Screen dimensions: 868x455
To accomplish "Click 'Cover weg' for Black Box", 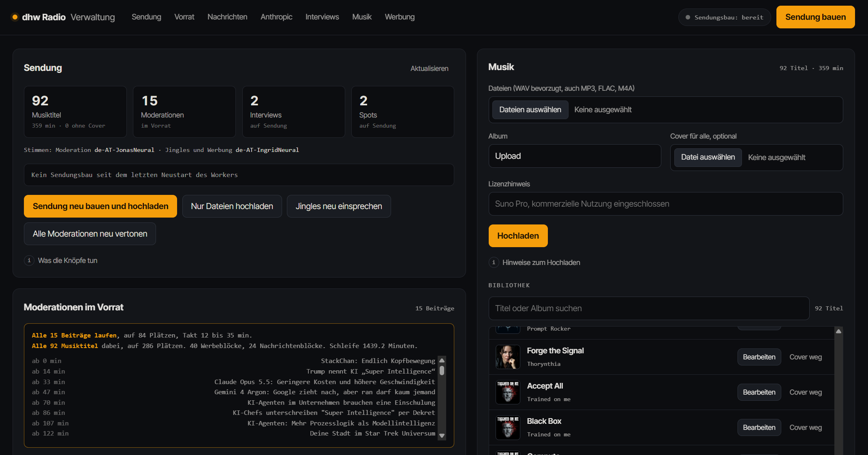I will click(x=806, y=427).
